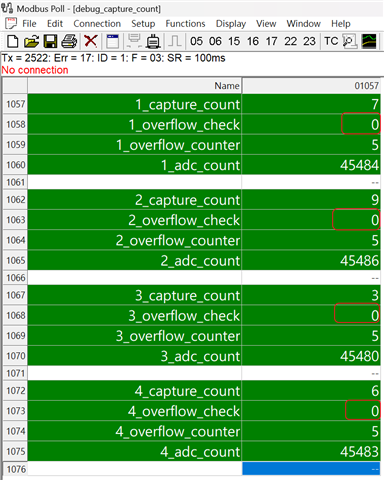
Task: Select function code 17 toolbar button
Action: tap(271, 41)
